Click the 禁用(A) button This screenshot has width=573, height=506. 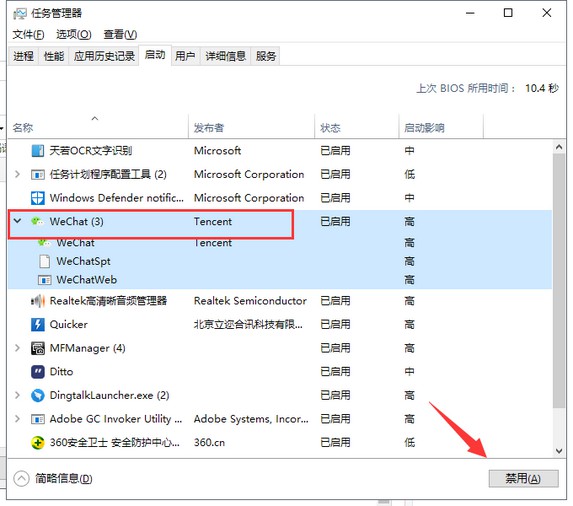pyautogui.click(x=523, y=478)
